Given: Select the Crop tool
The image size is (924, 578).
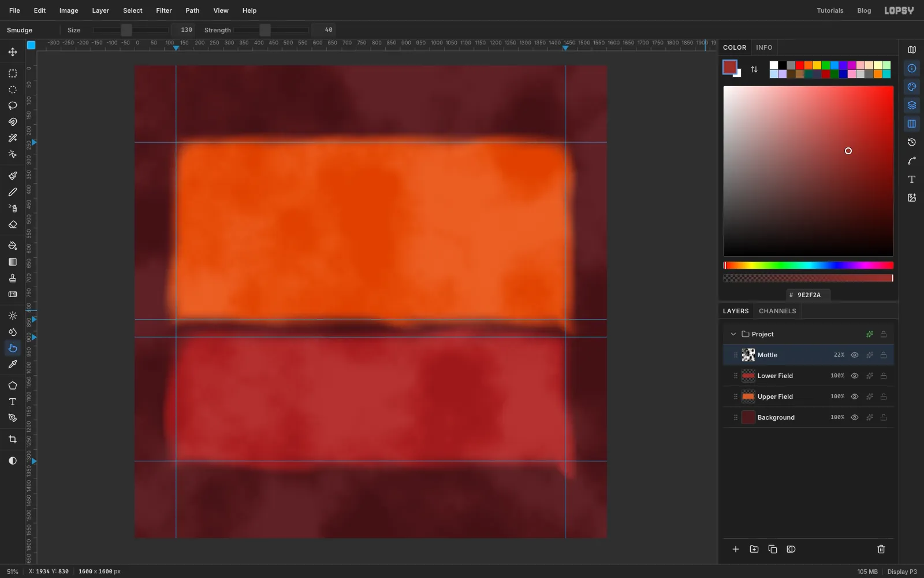Looking at the screenshot, I should tap(13, 439).
